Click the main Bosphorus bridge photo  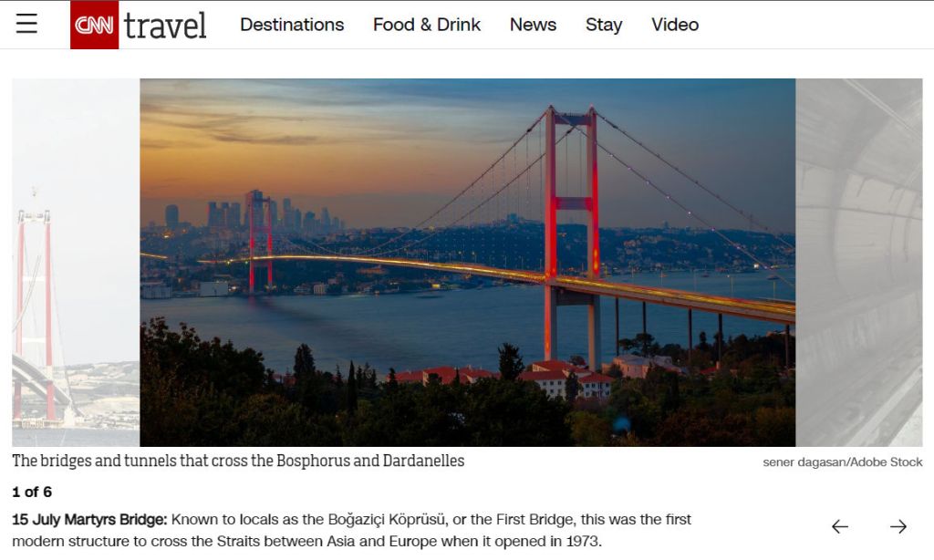tap(468, 262)
